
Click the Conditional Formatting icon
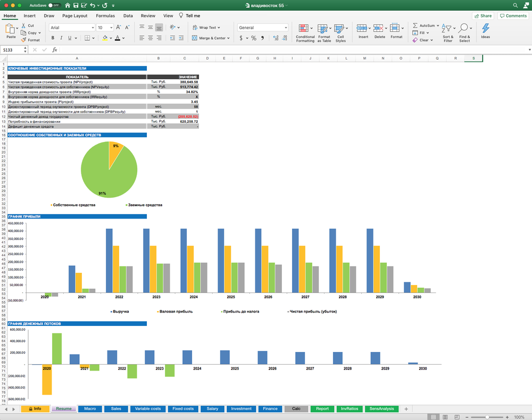pyautogui.click(x=305, y=29)
